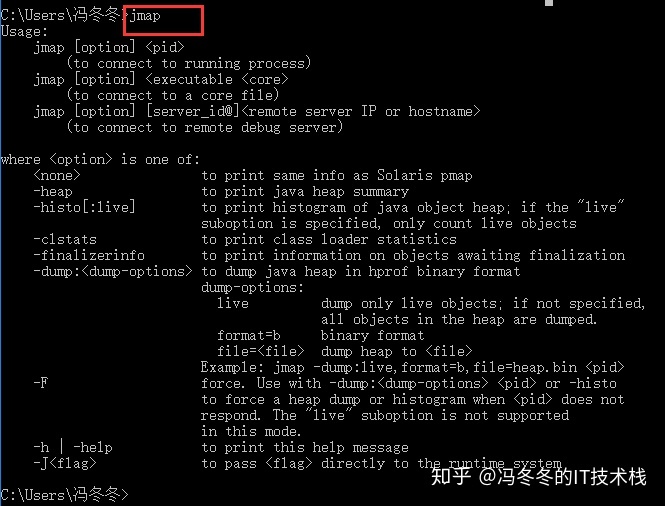The image size is (665, 506).
Task: Click the 'format=b' dump option
Action: [249, 335]
